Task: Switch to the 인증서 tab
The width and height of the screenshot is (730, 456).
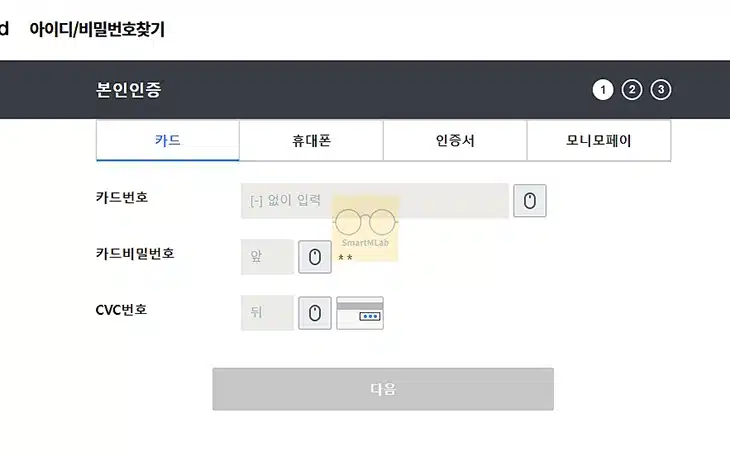Action: [x=455, y=141]
